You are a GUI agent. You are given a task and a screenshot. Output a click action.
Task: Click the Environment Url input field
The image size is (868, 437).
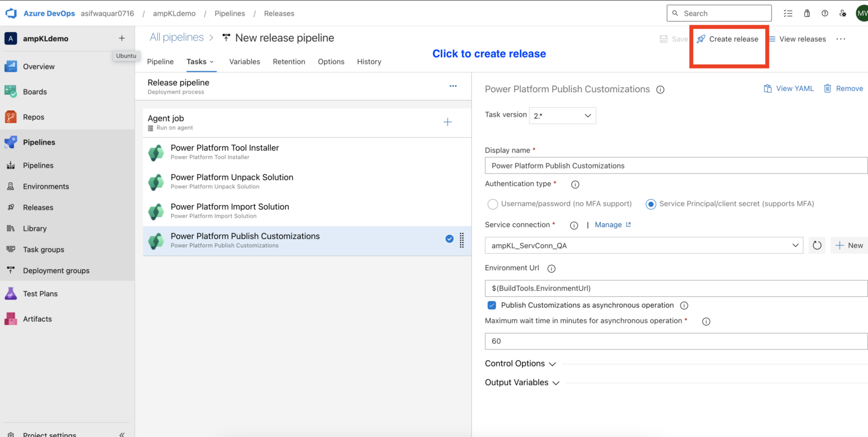pyautogui.click(x=676, y=288)
